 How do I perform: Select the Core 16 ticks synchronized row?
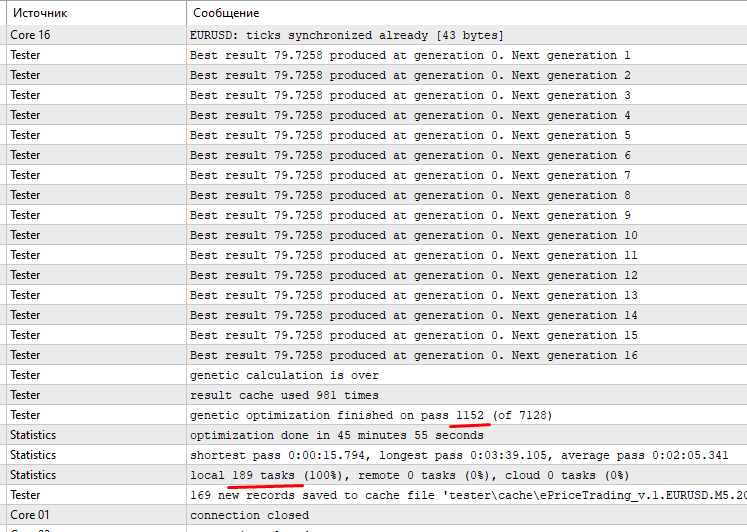pyautogui.click(x=377, y=35)
